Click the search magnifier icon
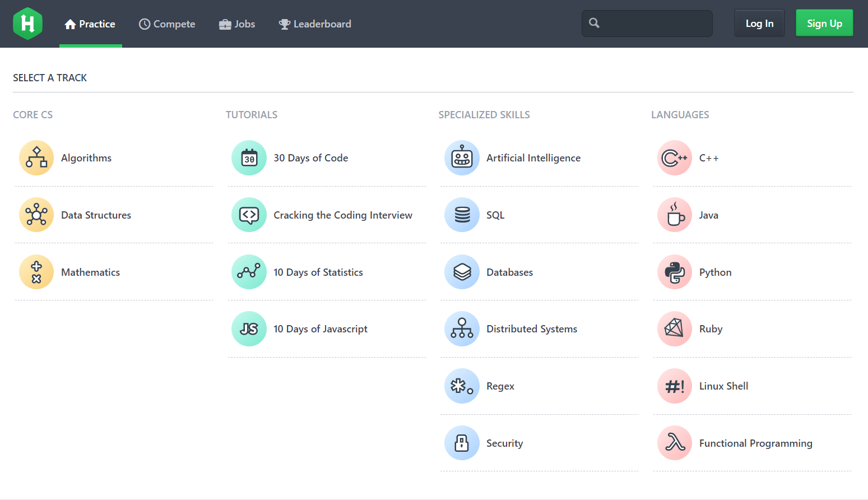Screen dimensions: 868x500 tap(595, 23)
